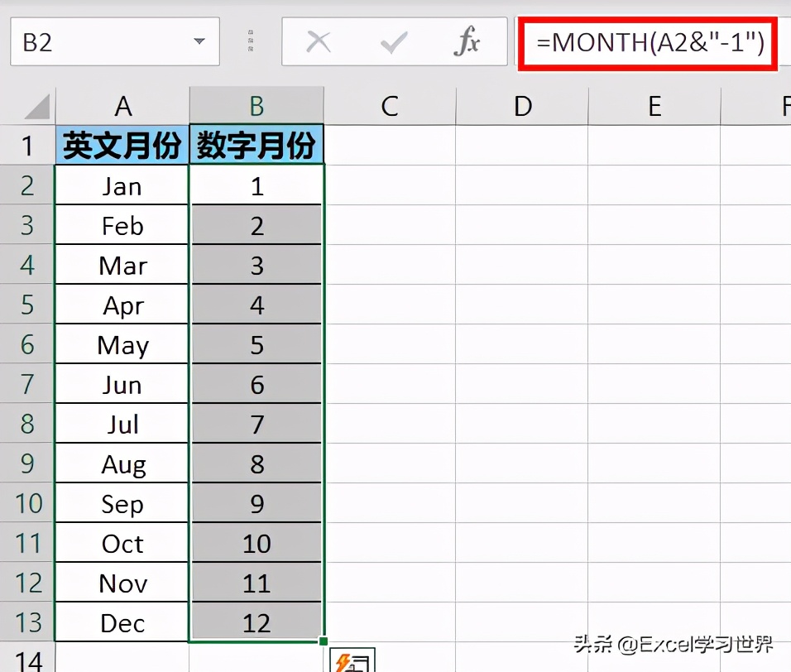Select row 13 header
The image size is (791, 672).
(27, 622)
